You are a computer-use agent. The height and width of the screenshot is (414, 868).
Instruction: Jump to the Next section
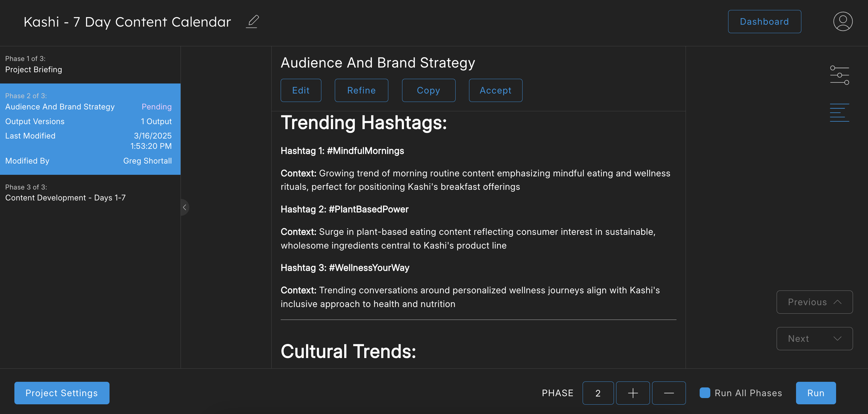coord(814,338)
